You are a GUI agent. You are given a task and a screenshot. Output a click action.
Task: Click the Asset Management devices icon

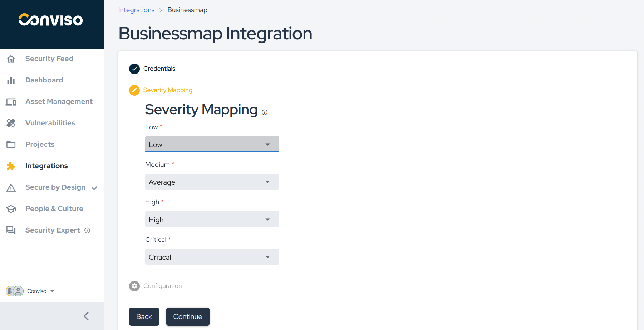(x=11, y=102)
